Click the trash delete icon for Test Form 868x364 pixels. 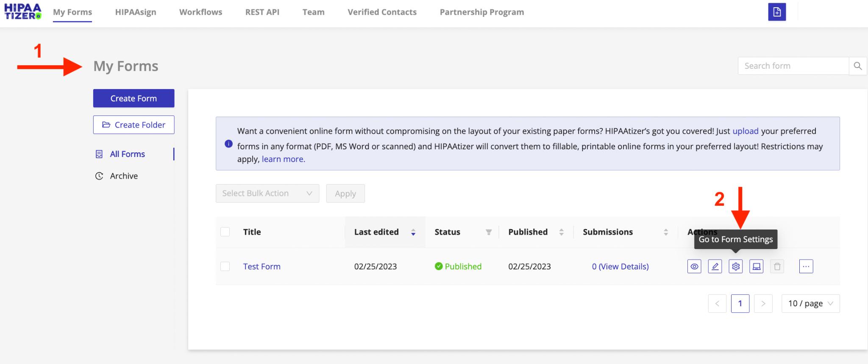point(777,266)
